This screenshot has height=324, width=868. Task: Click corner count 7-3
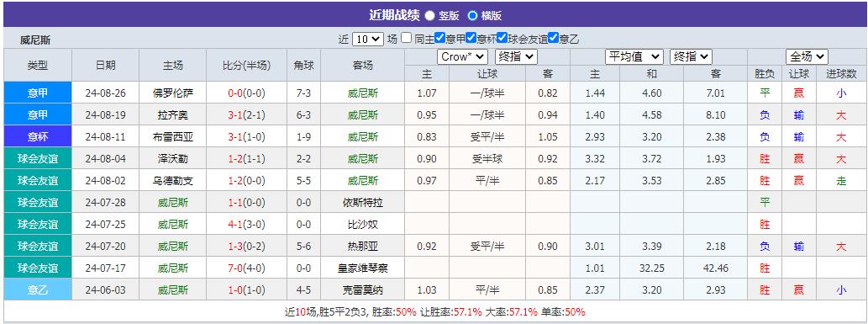point(303,93)
